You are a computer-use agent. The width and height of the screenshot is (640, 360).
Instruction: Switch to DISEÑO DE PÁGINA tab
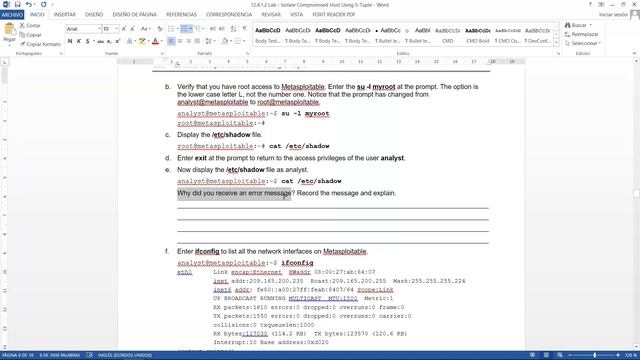pyautogui.click(x=134, y=15)
